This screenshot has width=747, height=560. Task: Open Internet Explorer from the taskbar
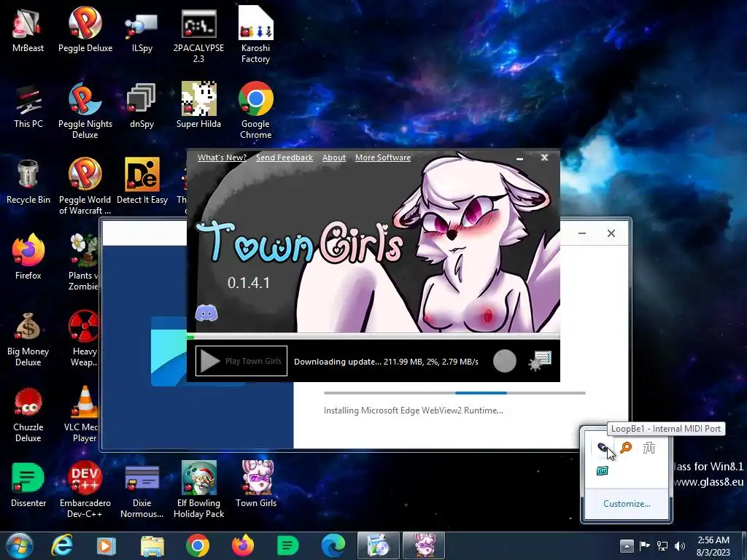[62, 545]
